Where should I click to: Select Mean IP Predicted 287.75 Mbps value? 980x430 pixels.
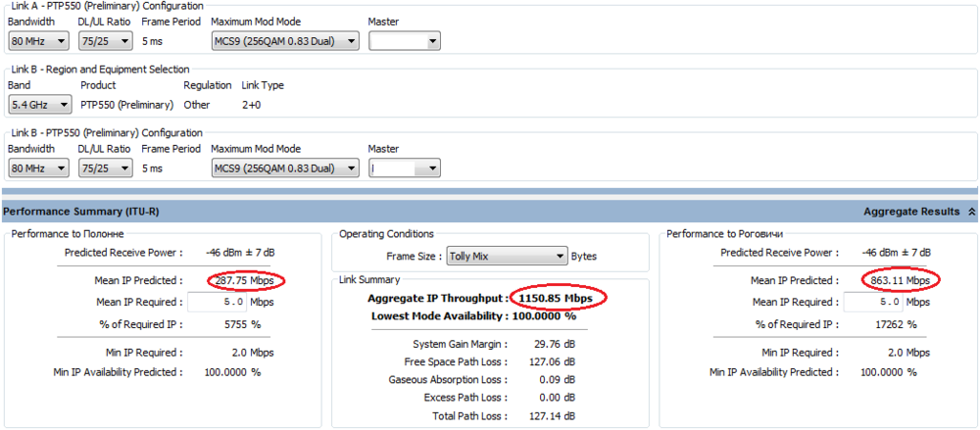coord(247,281)
